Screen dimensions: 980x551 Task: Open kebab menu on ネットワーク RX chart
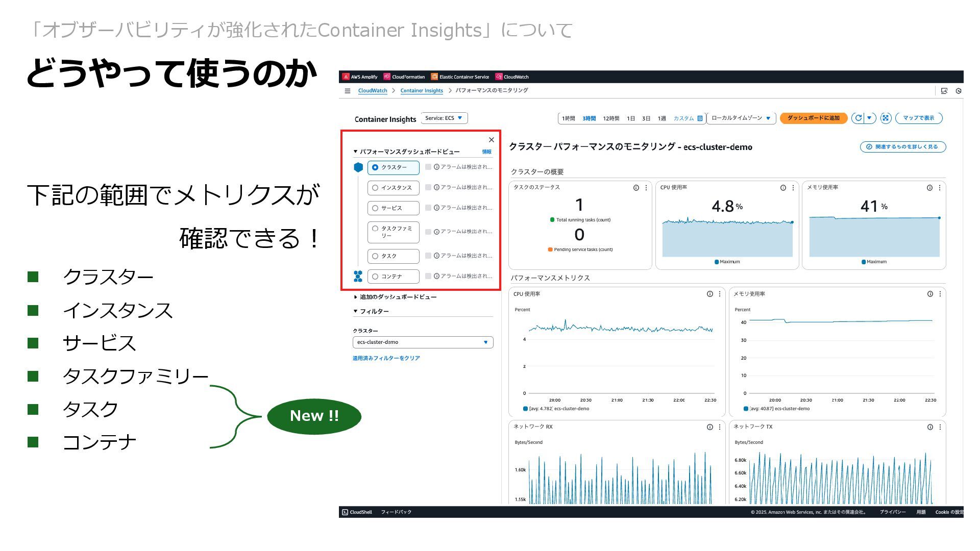tap(720, 427)
